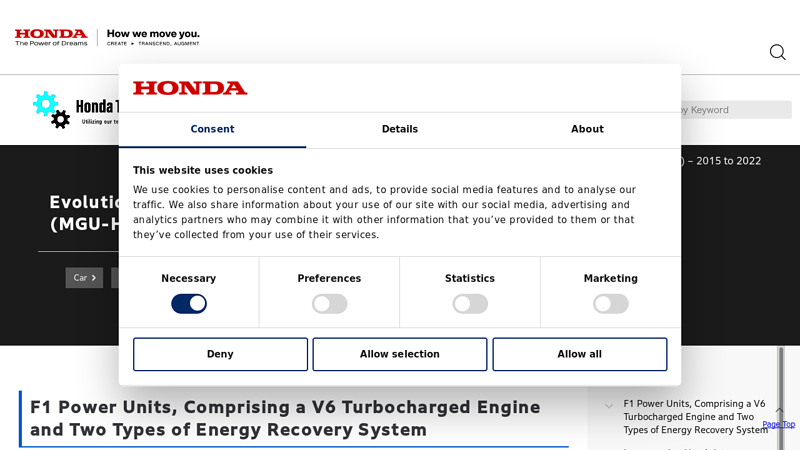
Task: Click the sidebar vertical scrollbar
Action: [781, 398]
